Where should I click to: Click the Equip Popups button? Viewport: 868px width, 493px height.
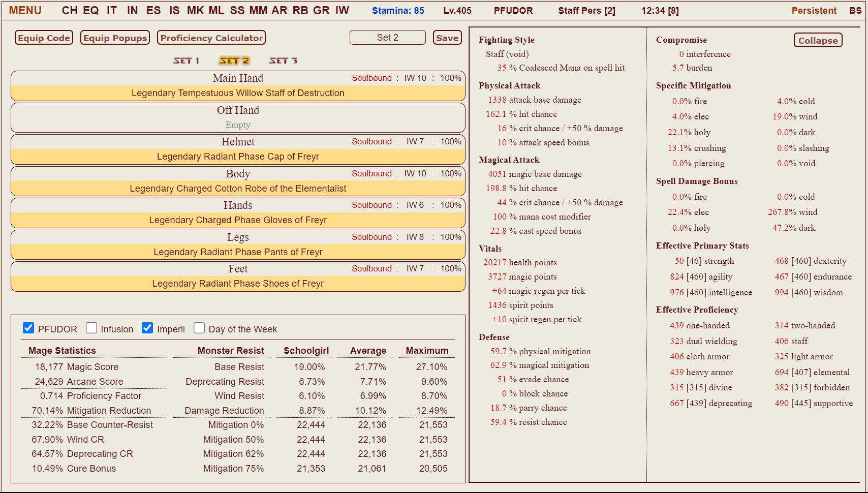point(115,38)
